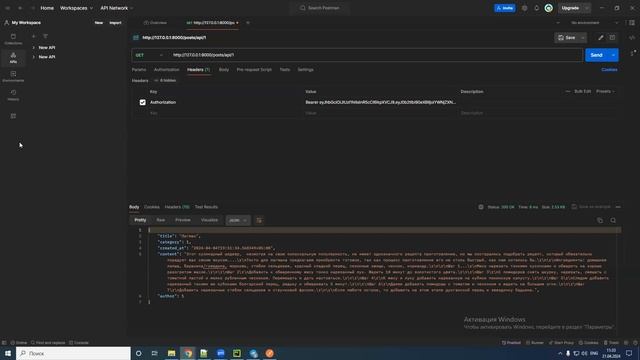Screen dimensions: 640x360
Task: Open the Send button dropdown arrow
Action: [613, 55]
